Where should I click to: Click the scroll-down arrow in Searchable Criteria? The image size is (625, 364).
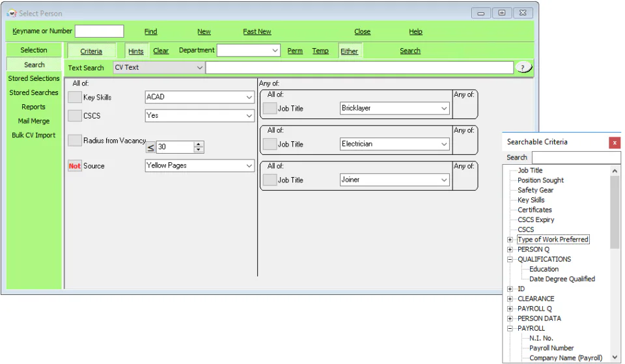click(x=615, y=357)
